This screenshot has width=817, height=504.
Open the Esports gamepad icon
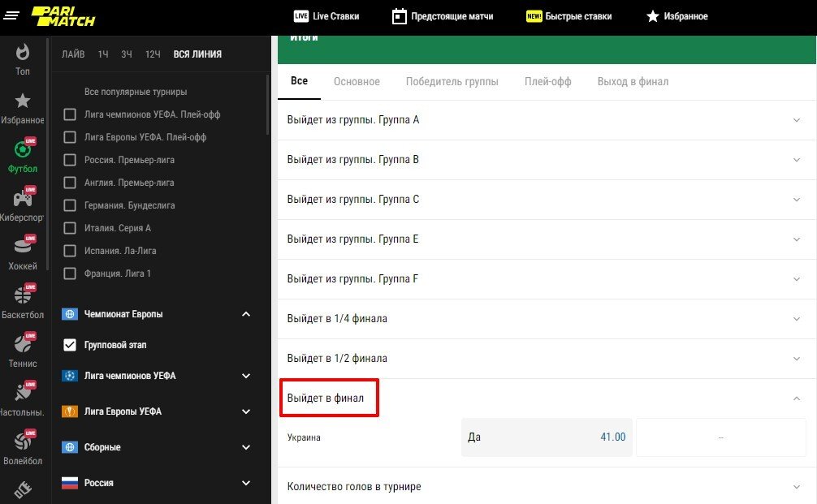click(x=23, y=200)
